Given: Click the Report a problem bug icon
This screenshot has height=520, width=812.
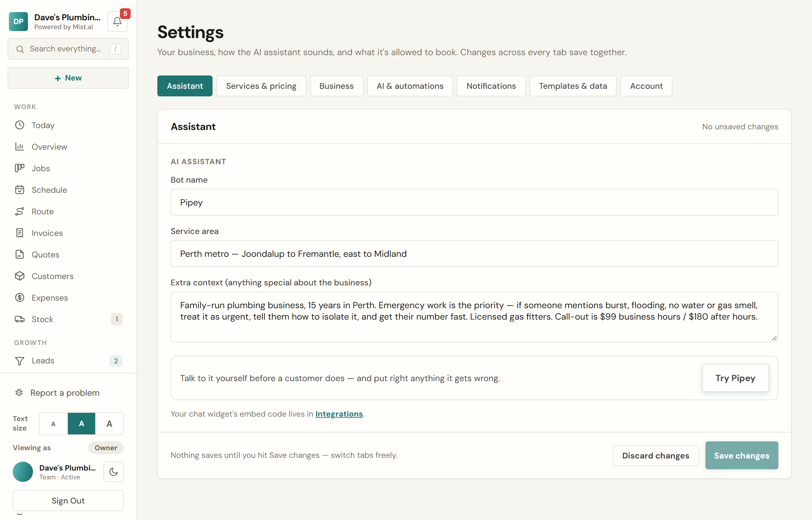Looking at the screenshot, I should [x=19, y=392].
